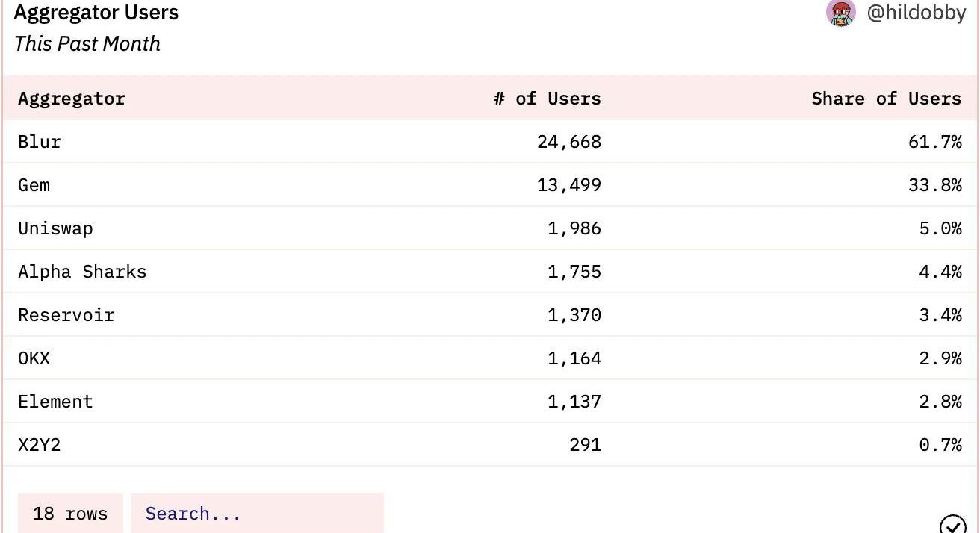Viewport: 980px width, 533px height.
Task: Sort by # of Users column header
Action: tap(548, 99)
